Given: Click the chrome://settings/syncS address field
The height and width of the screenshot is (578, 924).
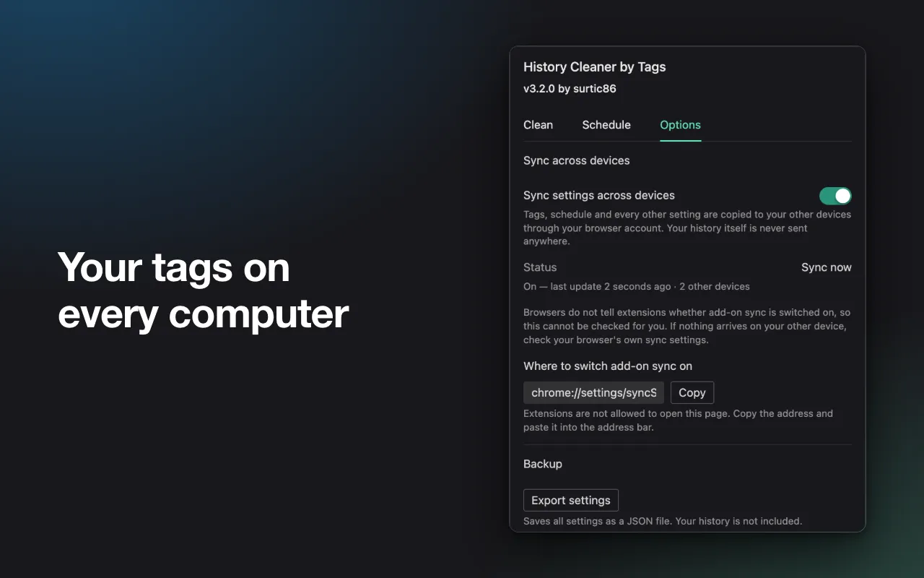Looking at the screenshot, I should click(x=593, y=392).
